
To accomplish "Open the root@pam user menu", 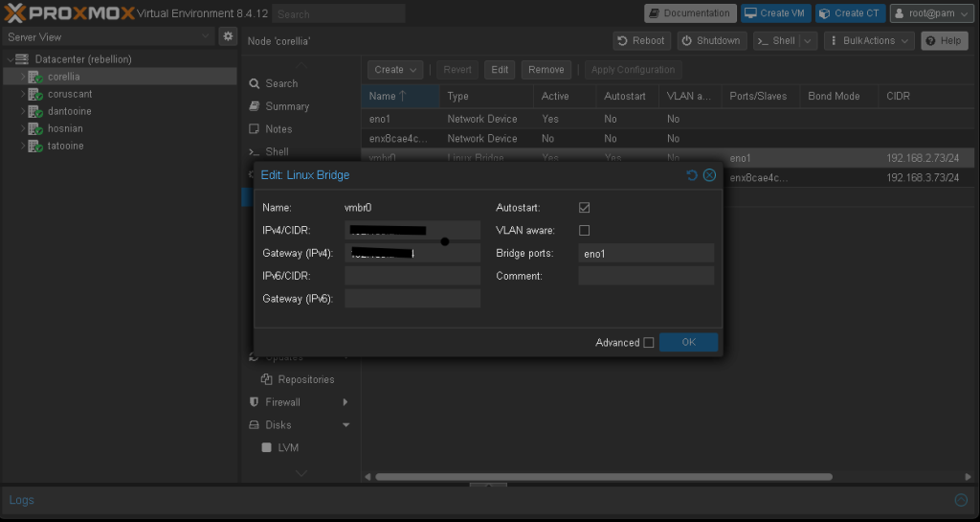I will point(932,13).
